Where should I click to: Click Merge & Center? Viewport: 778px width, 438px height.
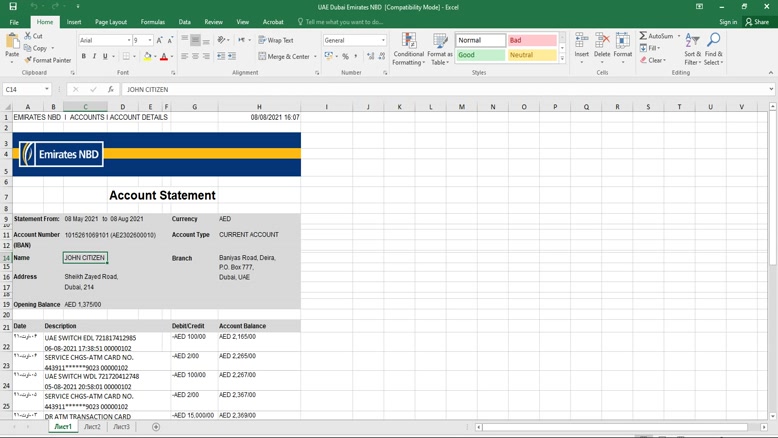pyautogui.click(x=284, y=57)
